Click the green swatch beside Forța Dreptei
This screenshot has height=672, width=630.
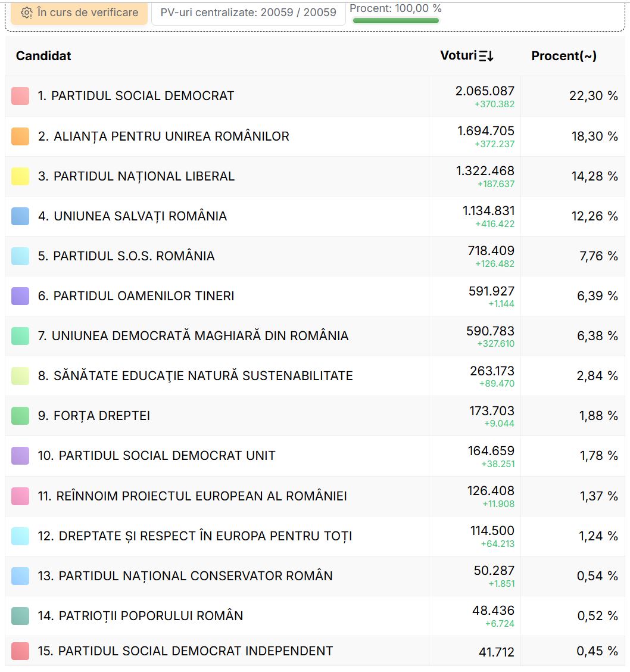(x=20, y=416)
